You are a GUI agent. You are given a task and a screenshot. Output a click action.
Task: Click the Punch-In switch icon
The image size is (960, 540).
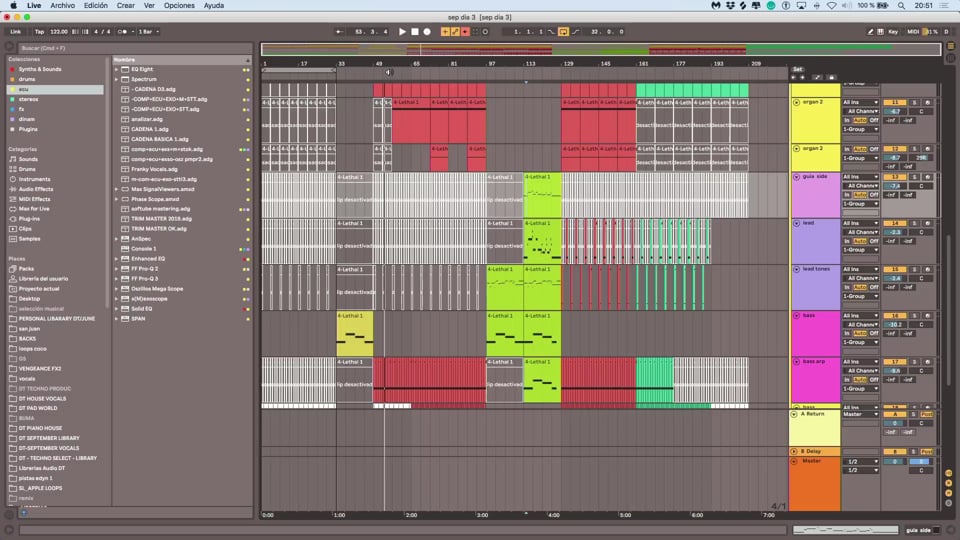[552, 31]
